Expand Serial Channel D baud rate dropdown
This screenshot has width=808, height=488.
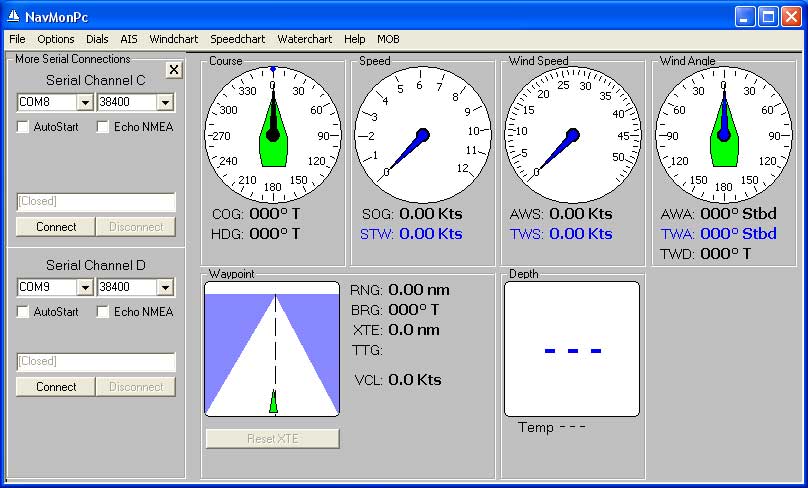point(165,287)
